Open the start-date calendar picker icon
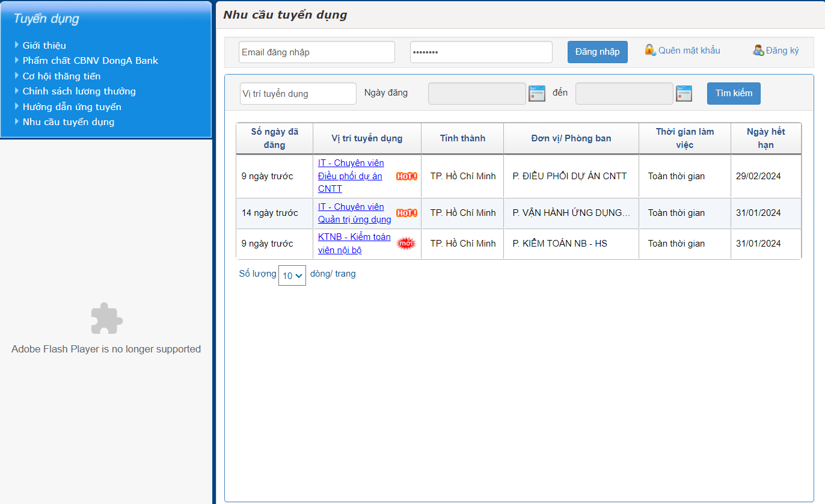The height and width of the screenshot is (504, 825). tap(537, 93)
